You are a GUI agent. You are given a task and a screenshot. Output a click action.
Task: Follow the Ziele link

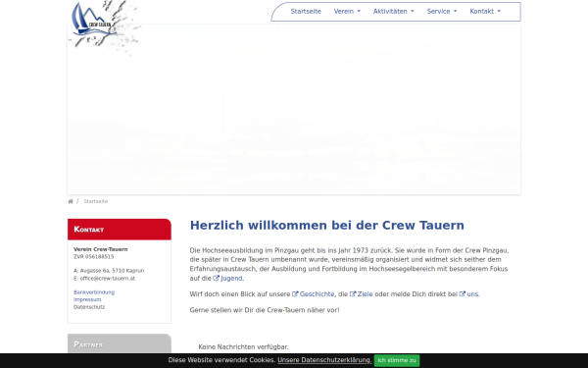pyautogui.click(x=361, y=294)
